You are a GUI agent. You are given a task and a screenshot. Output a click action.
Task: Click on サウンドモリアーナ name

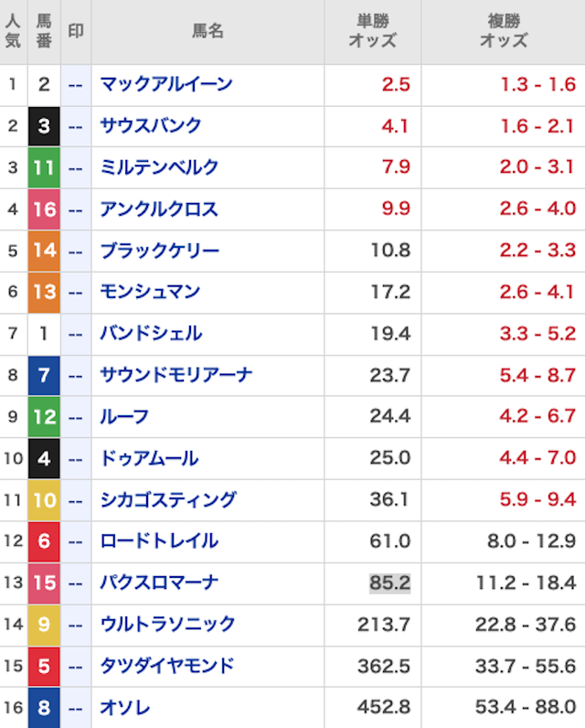pos(175,375)
